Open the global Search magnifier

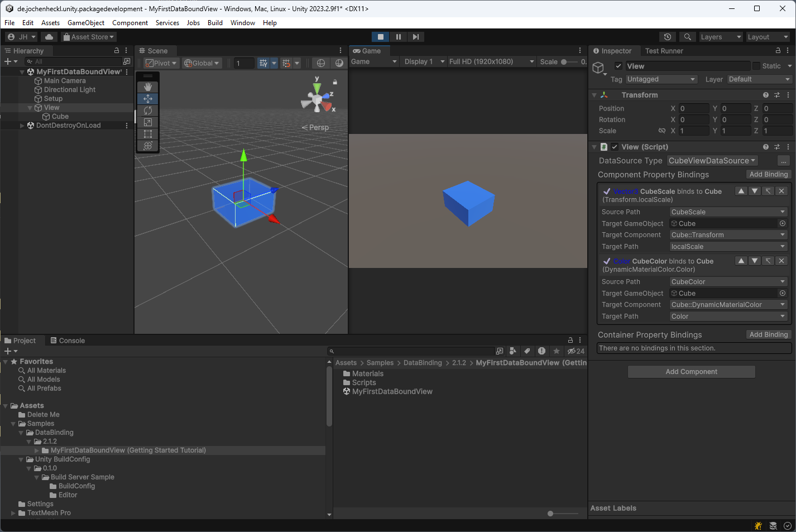tap(688, 37)
